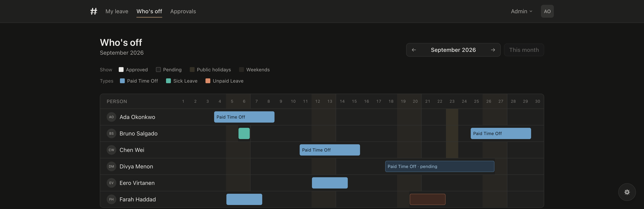Toggle the Weekends checkbox

(x=242, y=70)
